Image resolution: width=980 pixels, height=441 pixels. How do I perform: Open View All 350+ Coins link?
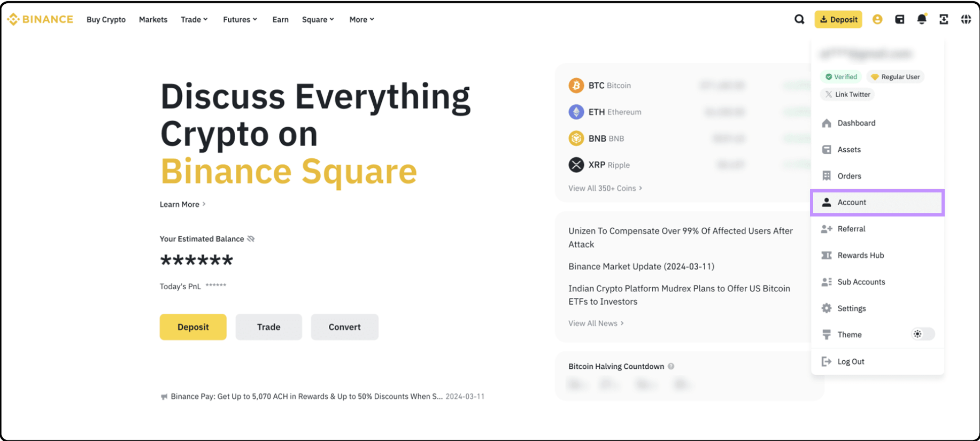pyautogui.click(x=605, y=188)
